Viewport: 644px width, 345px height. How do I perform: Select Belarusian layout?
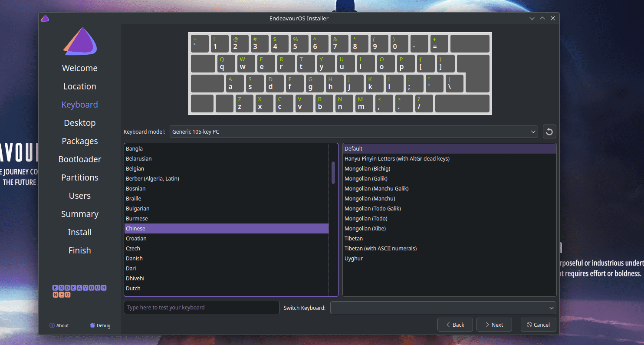(x=227, y=159)
